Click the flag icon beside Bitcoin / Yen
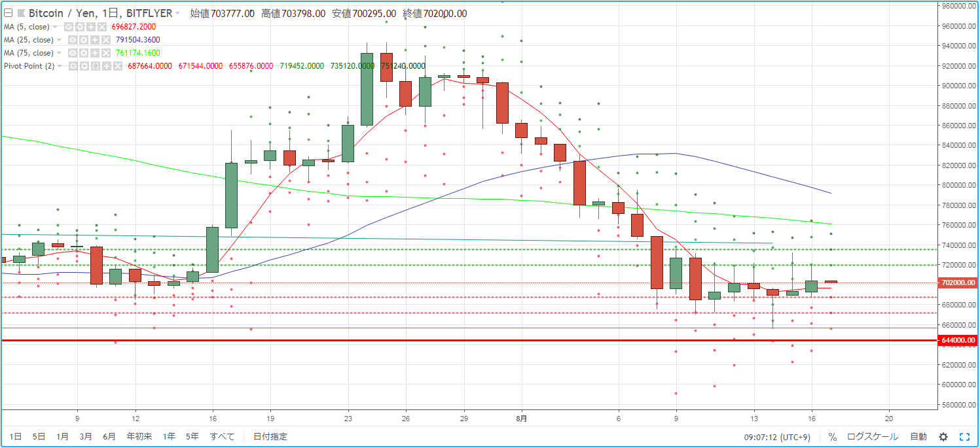980x448 pixels. pos(22,13)
